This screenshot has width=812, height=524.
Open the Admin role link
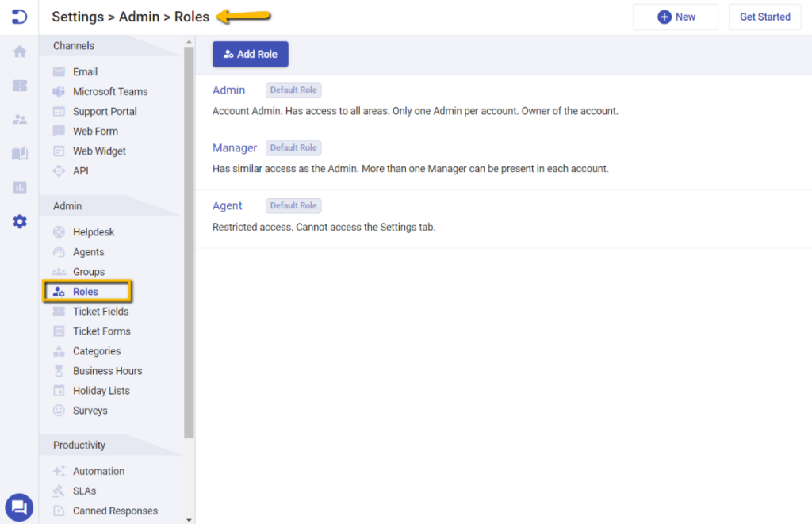point(228,90)
